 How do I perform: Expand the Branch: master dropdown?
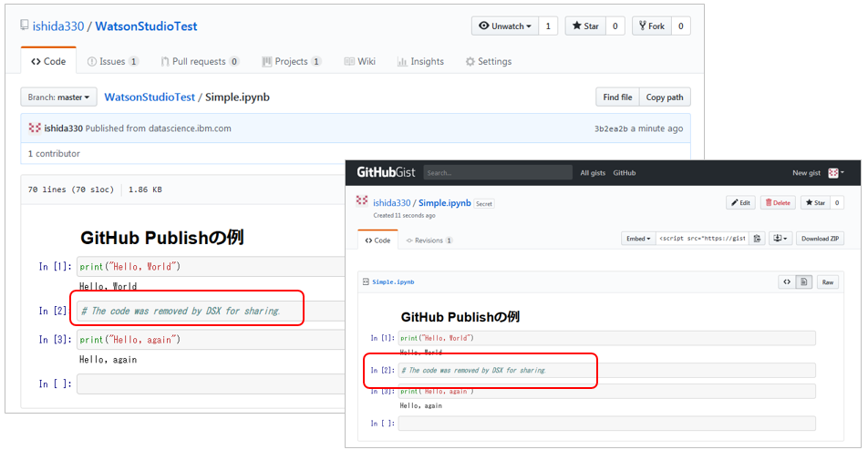tap(58, 97)
